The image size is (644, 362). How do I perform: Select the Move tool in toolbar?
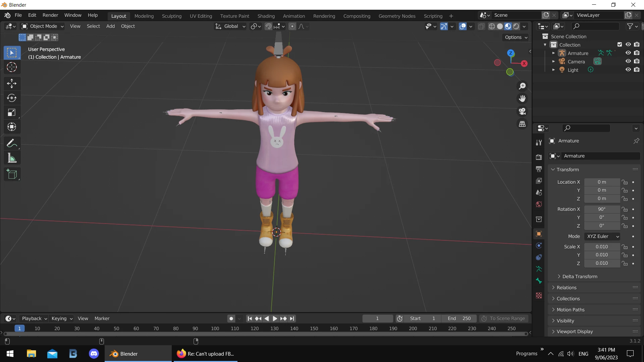click(x=12, y=83)
